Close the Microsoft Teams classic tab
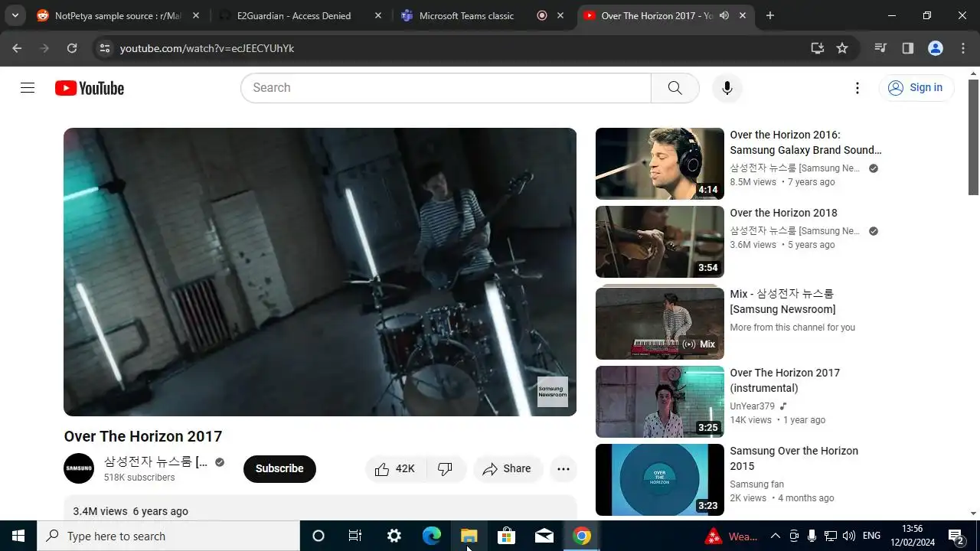This screenshot has height=551, width=980. pyautogui.click(x=560, y=15)
